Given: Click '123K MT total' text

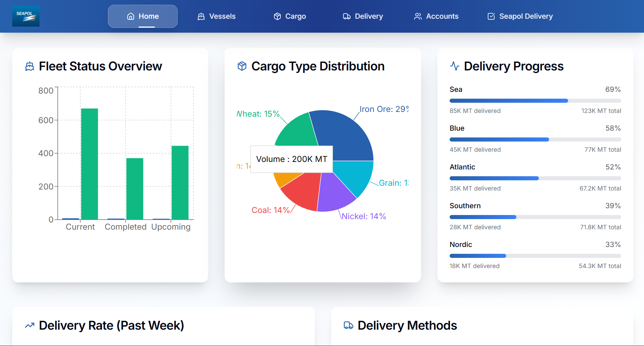Looking at the screenshot, I should (x=601, y=111).
